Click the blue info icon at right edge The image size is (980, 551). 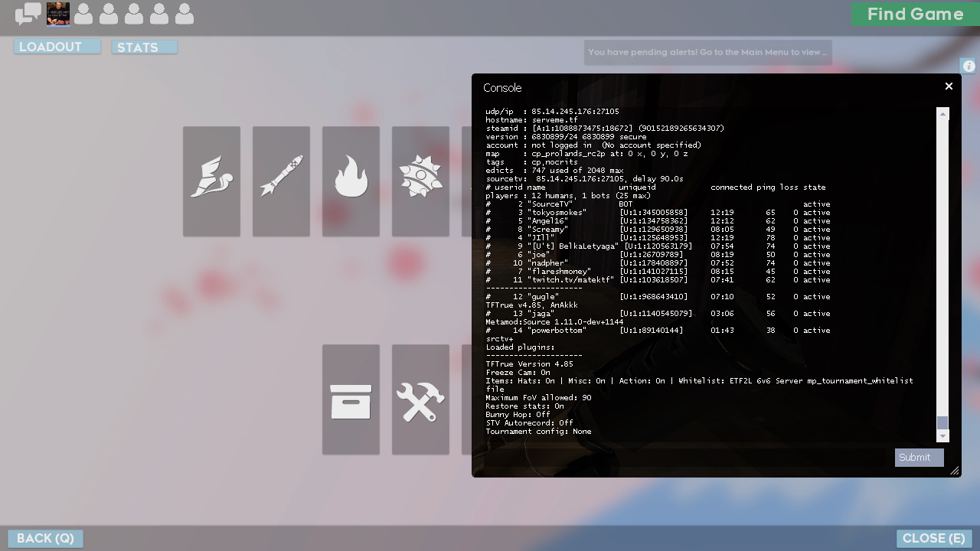[x=969, y=67]
